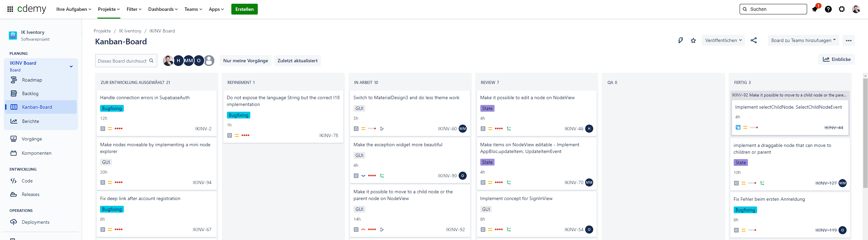
Task: Filter by unassigned avatar icon
Action: click(x=209, y=61)
